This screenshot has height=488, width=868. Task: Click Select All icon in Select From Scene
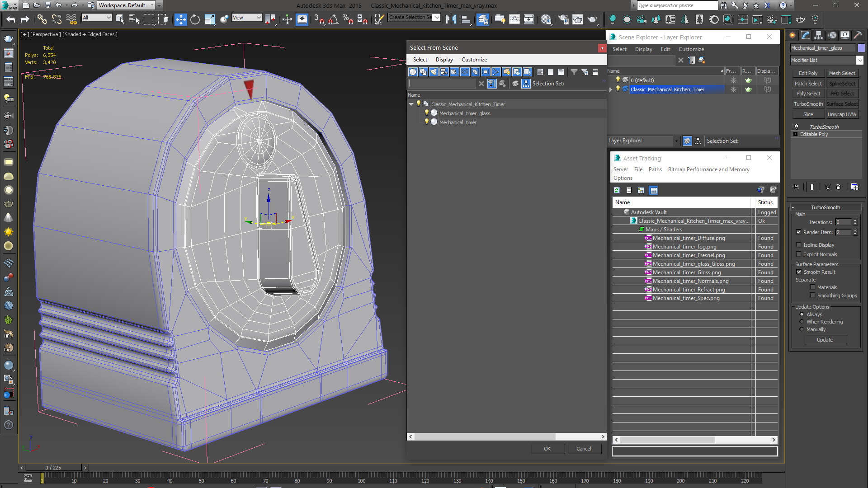click(x=540, y=72)
